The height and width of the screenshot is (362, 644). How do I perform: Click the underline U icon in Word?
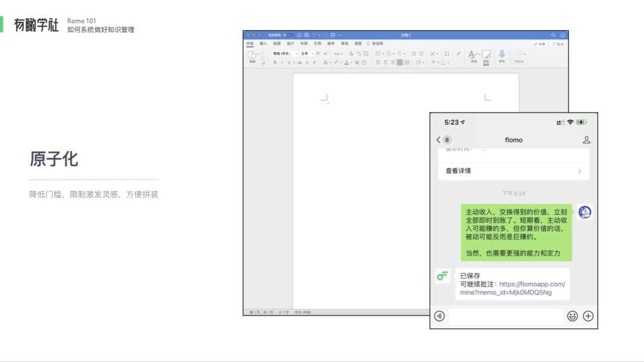click(x=289, y=63)
